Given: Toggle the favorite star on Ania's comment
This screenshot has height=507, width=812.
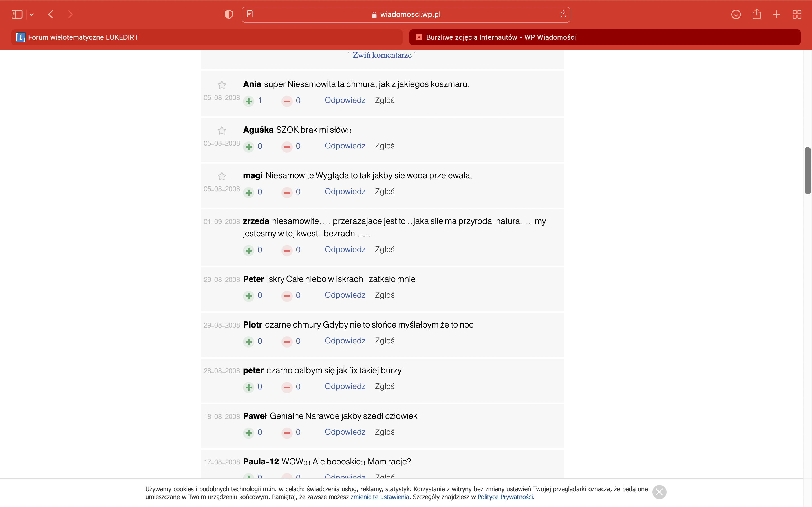Looking at the screenshot, I should point(222,85).
